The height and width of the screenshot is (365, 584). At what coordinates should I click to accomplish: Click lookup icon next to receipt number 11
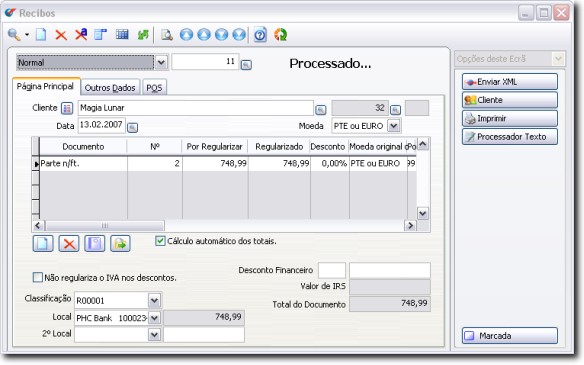click(246, 65)
